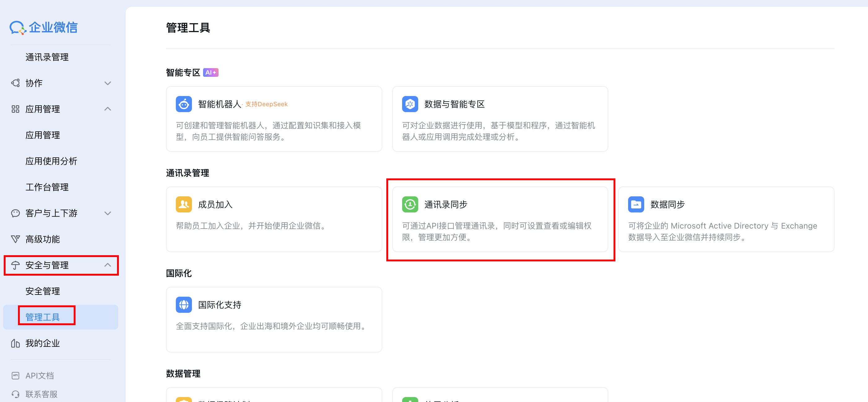Click the 企业微信 logo
The height and width of the screenshot is (402, 868).
pos(44,27)
